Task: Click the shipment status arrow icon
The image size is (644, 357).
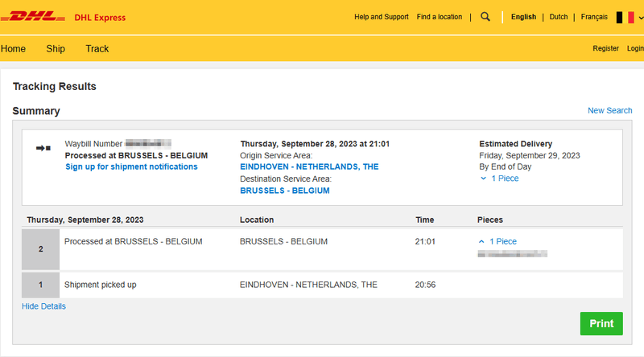Action: [43, 148]
